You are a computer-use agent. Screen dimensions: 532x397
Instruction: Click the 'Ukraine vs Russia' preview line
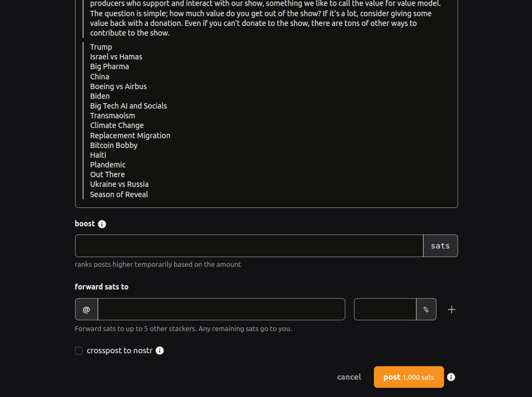pyautogui.click(x=119, y=184)
